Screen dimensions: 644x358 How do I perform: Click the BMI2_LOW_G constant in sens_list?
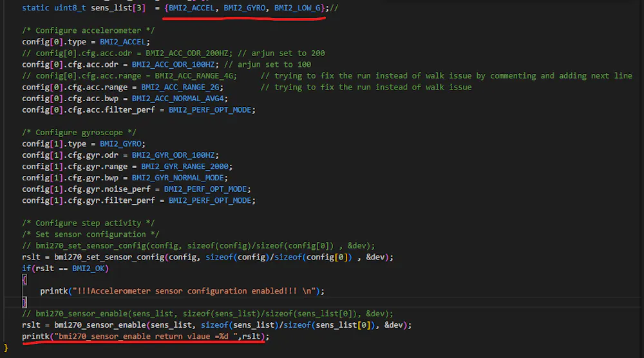[299, 8]
